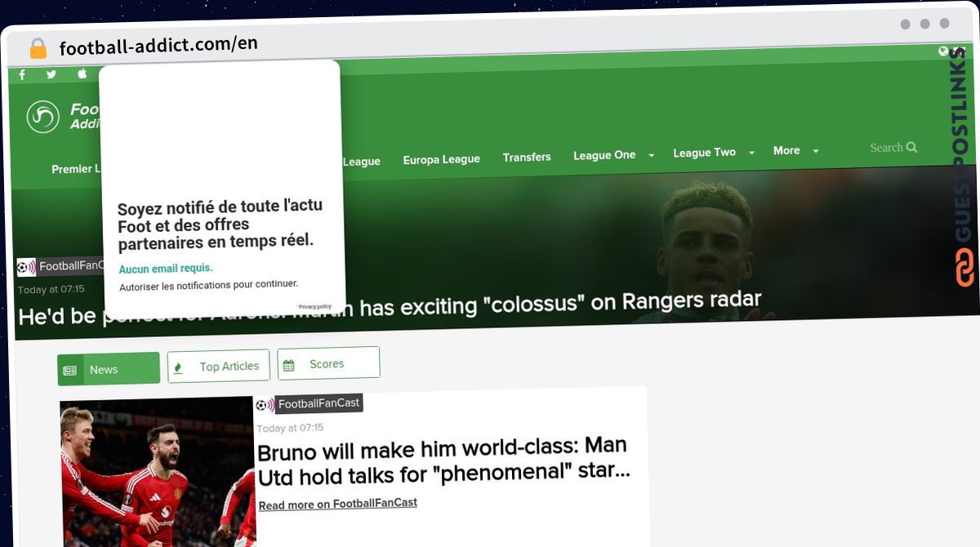The image size is (980, 547).
Task: Go to the Transfers section
Action: (527, 157)
